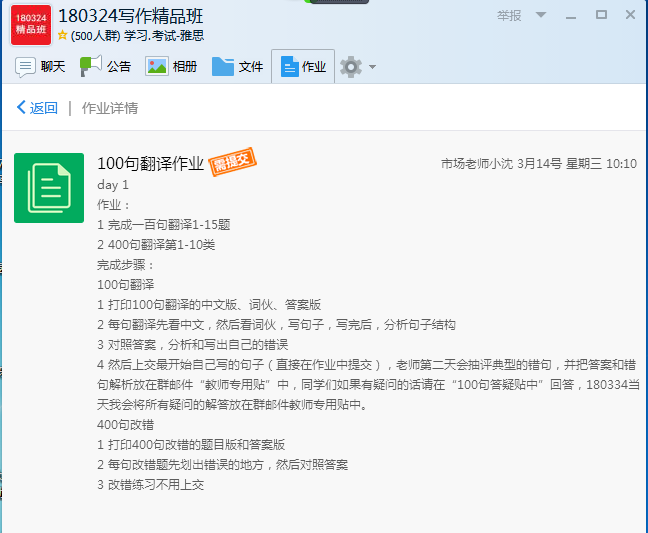Click the green homework document thumbnail
The height and width of the screenshot is (533, 648).
point(49,188)
